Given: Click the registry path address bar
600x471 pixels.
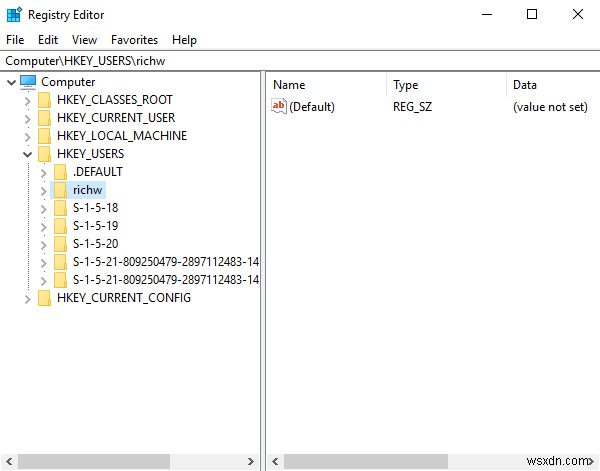Looking at the screenshot, I should [x=300, y=61].
